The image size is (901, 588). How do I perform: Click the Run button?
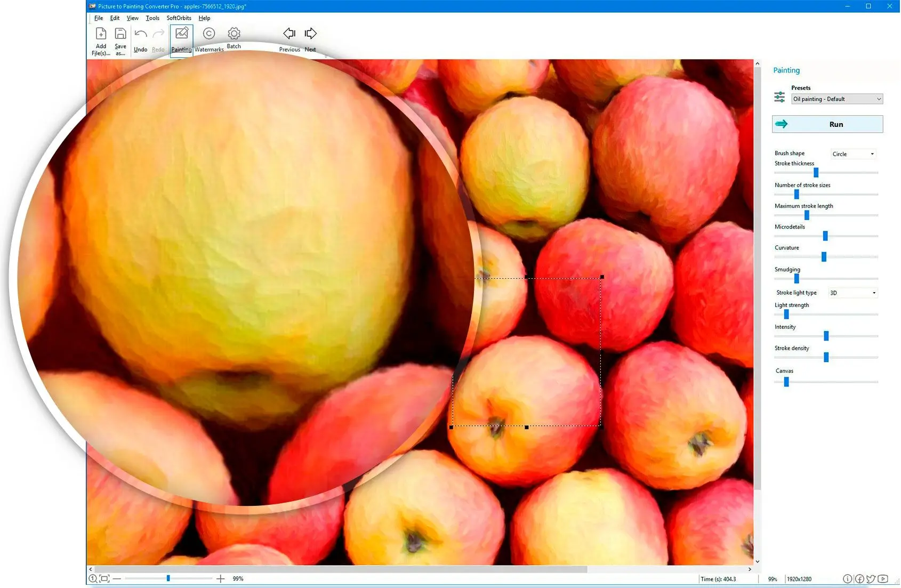point(827,124)
